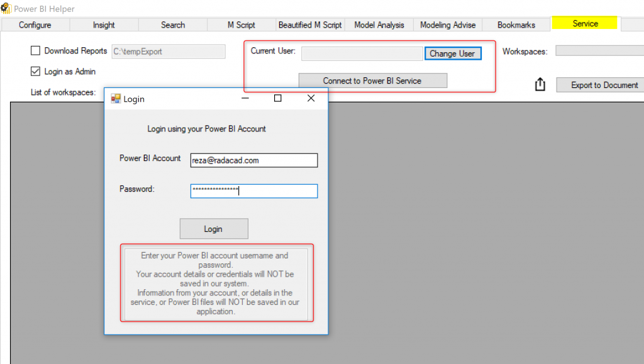644x364 pixels.
Task: Click Connect to Power BI Service
Action: click(x=372, y=80)
